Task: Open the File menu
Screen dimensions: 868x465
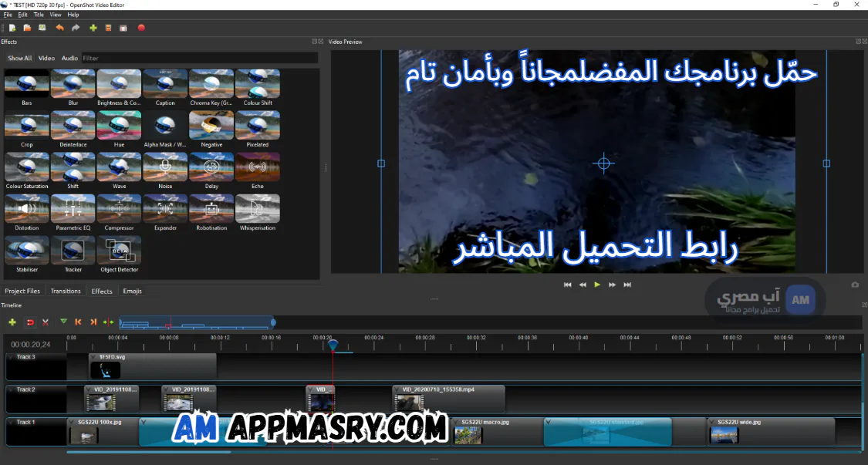Action: tap(8, 15)
